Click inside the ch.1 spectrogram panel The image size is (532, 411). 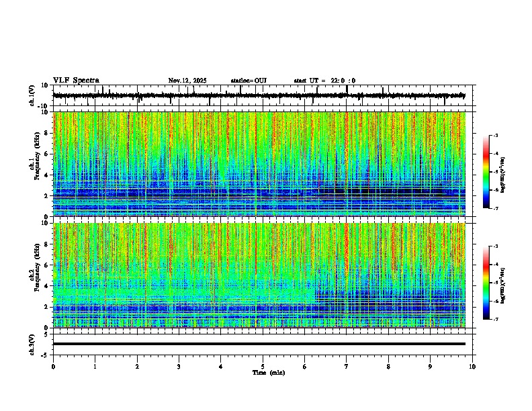click(259, 164)
